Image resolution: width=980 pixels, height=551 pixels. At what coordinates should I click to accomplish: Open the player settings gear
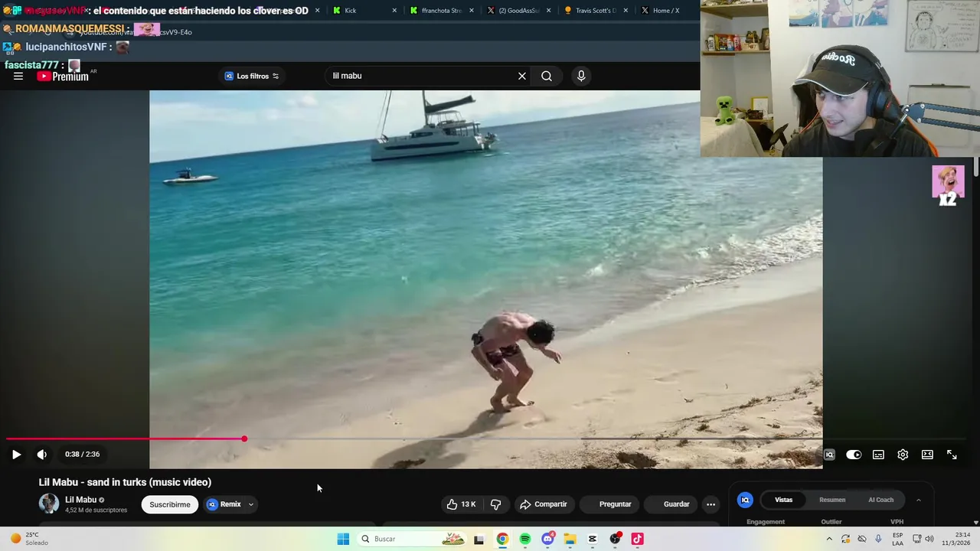pos(903,455)
